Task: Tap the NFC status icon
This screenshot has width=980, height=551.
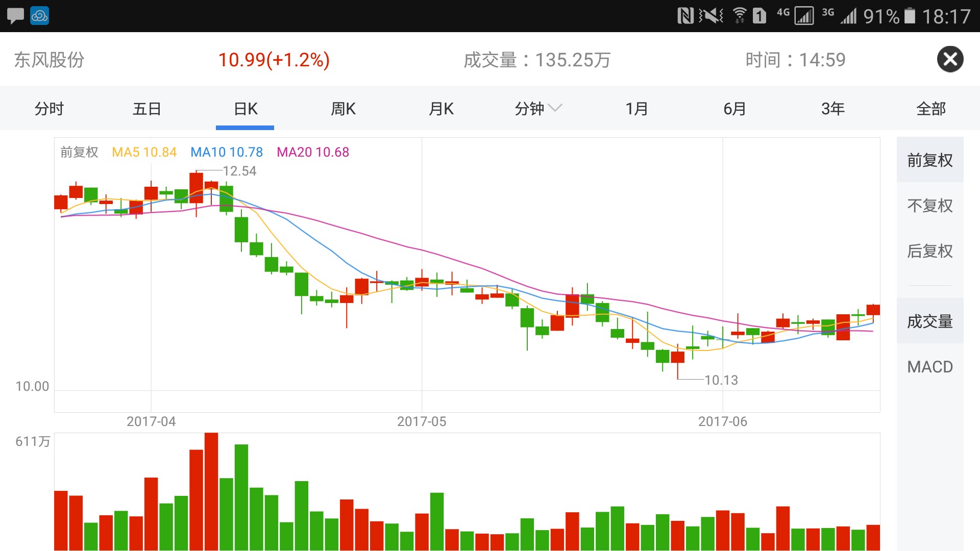Action: [685, 16]
